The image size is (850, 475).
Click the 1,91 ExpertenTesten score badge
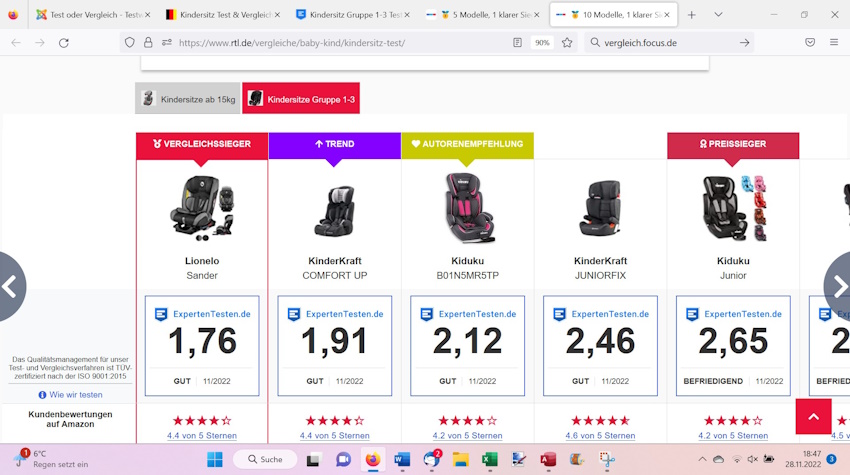(x=334, y=346)
